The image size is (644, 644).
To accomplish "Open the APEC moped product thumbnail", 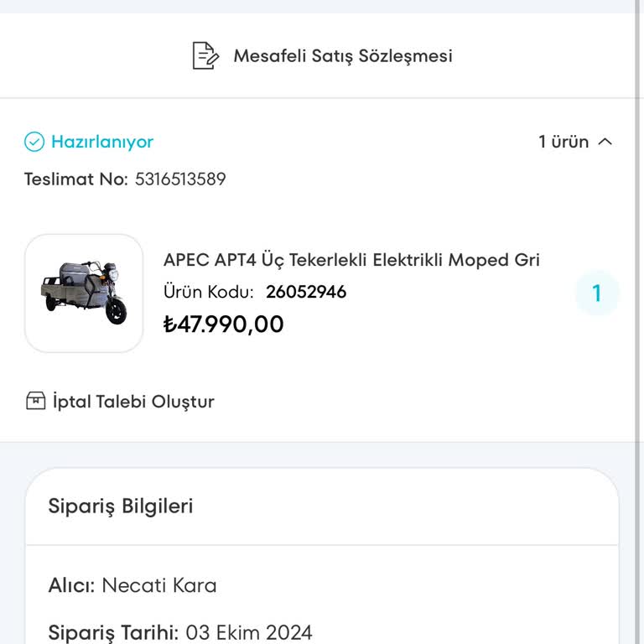I will (x=84, y=293).
